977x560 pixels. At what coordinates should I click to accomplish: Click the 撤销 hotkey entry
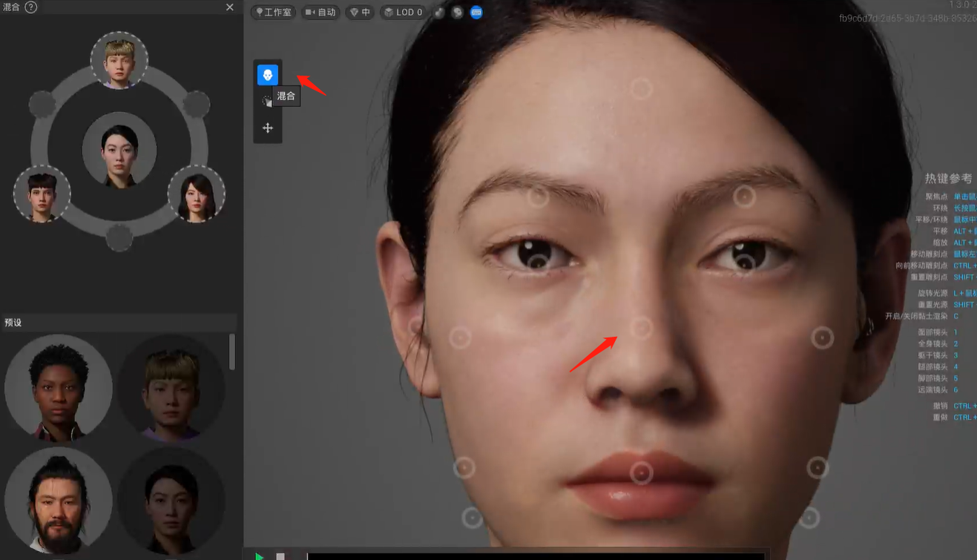pos(955,406)
